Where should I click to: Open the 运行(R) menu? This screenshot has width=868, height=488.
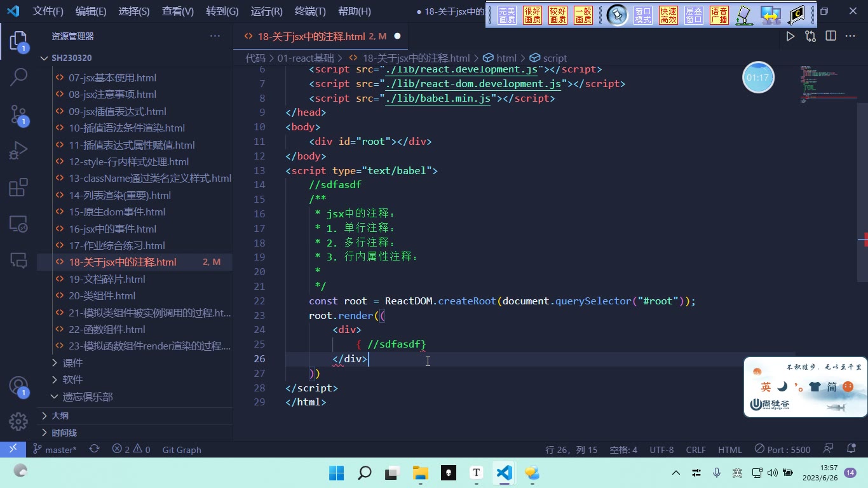pos(267,11)
